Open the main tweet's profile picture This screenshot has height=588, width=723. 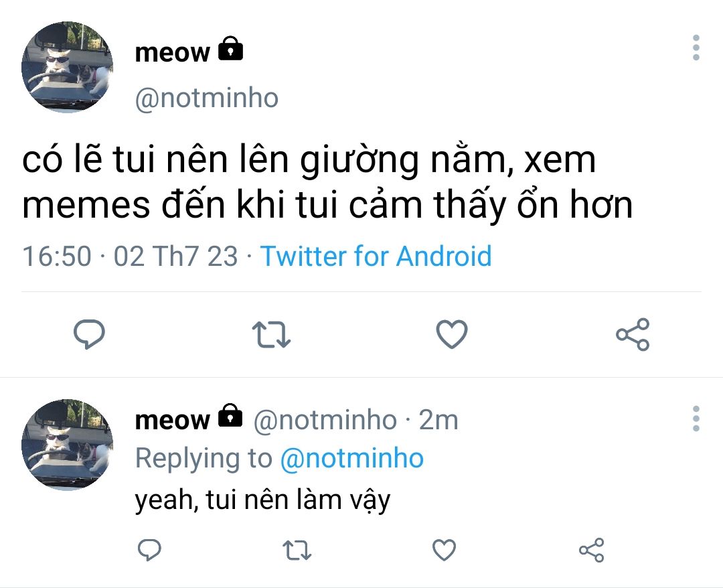[x=67, y=67]
